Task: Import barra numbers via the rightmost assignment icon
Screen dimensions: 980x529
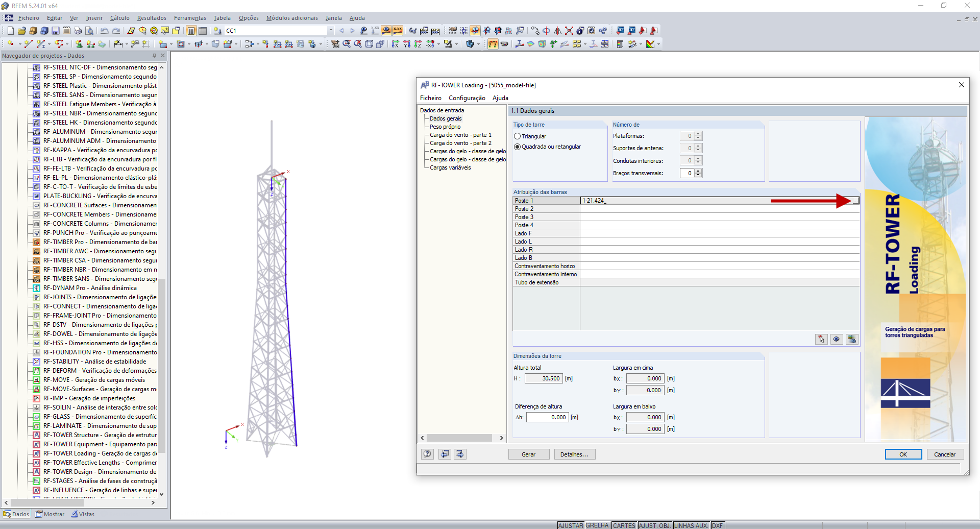Action: tap(851, 339)
